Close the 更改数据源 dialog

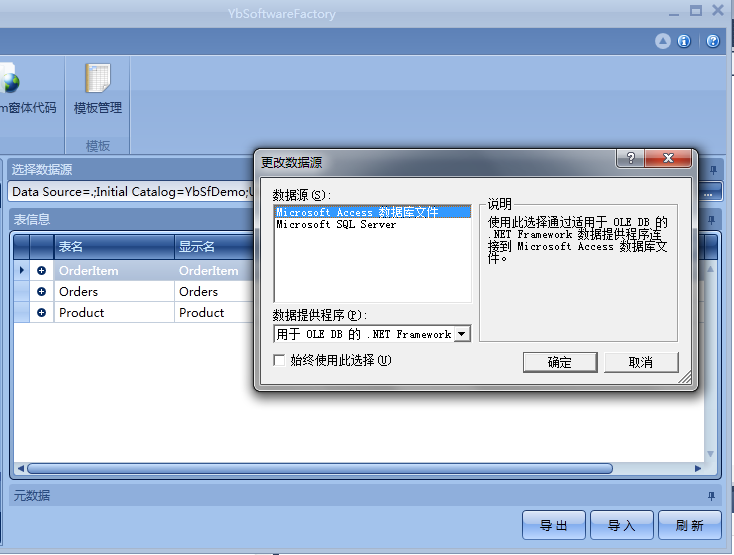668,158
